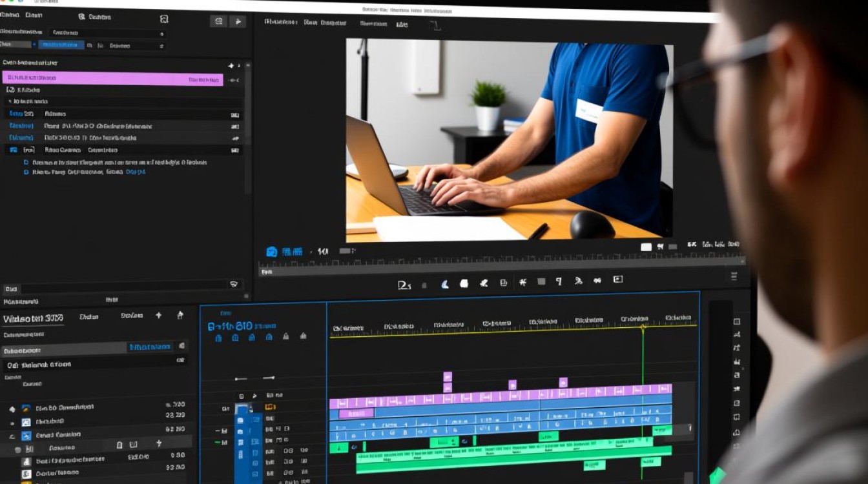The image size is (868, 484).
Task: Toggle visibility of the first item in bottom-left list
Action: coord(12,408)
